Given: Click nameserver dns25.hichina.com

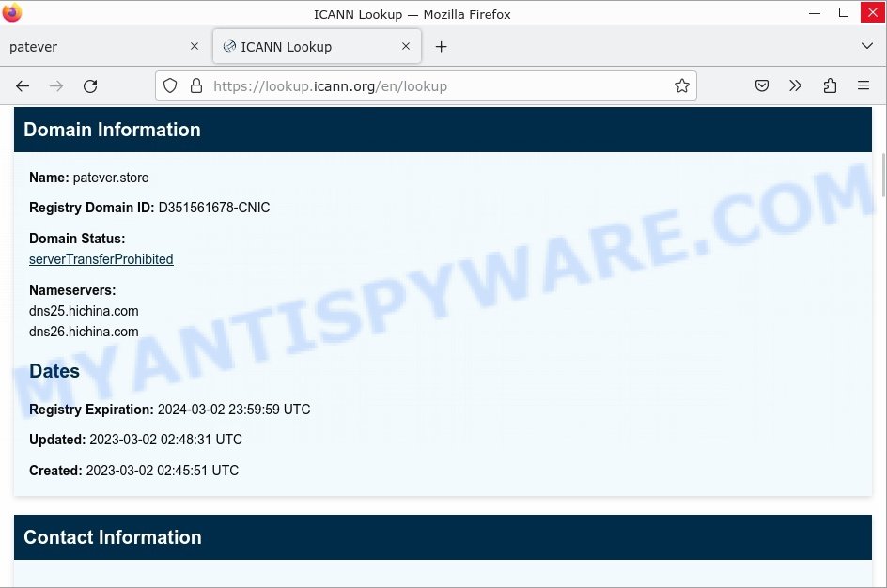Looking at the screenshot, I should 84,311.
